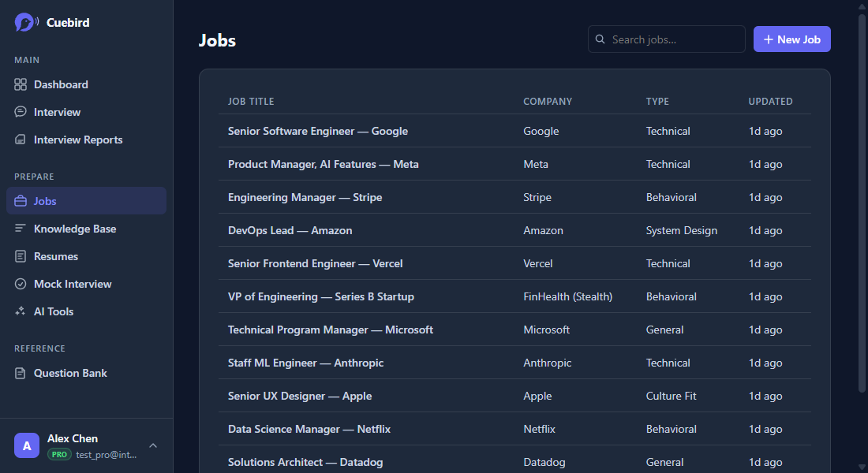Click the page vertical scrollbar
Screen dimensions: 868x473
pyautogui.click(x=862, y=202)
